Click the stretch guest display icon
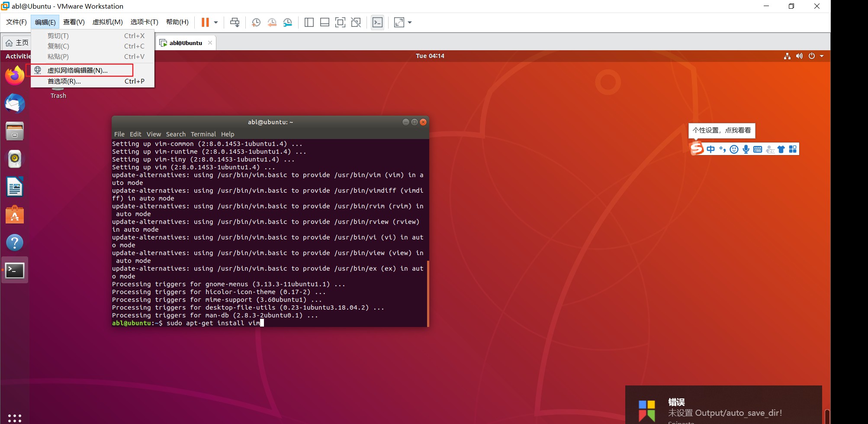This screenshot has height=424, width=868. pos(399,23)
